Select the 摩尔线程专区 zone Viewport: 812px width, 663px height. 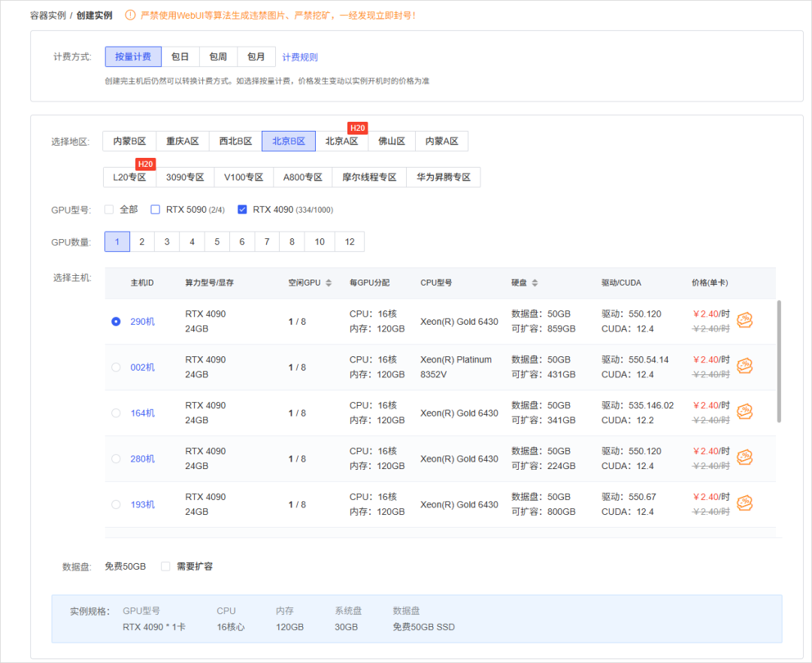(369, 177)
